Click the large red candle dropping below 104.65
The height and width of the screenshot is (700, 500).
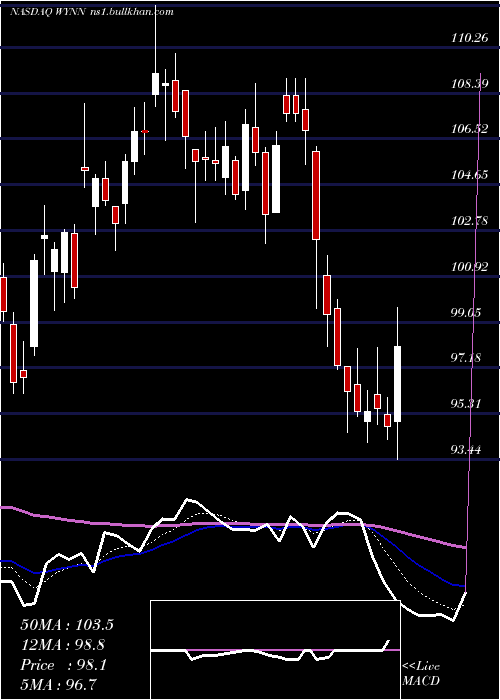pos(316,196)
